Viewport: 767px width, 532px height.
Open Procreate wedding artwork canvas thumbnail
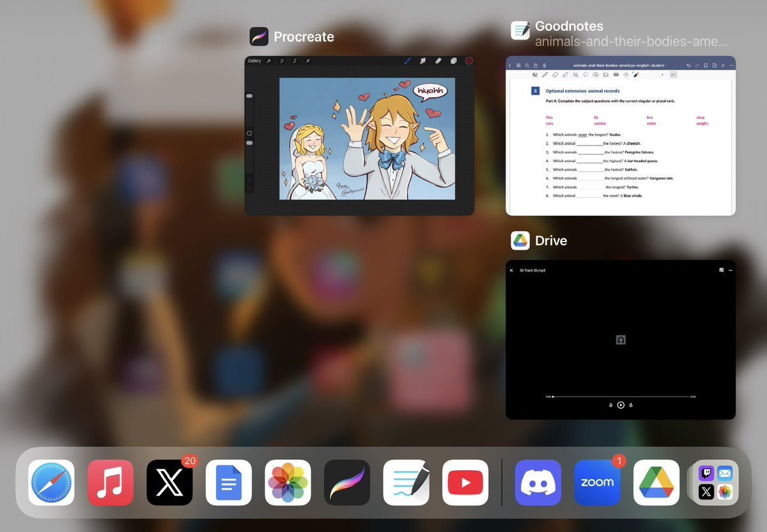367,139
